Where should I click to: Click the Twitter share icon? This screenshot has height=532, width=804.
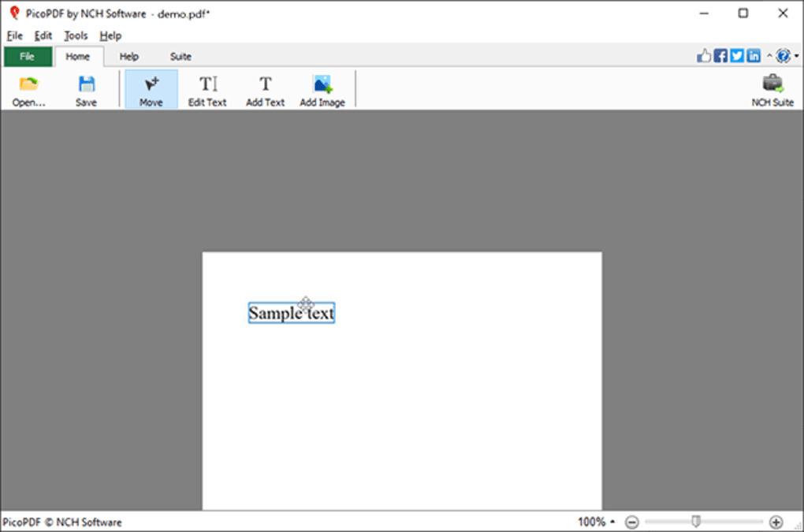click(737, 56)
